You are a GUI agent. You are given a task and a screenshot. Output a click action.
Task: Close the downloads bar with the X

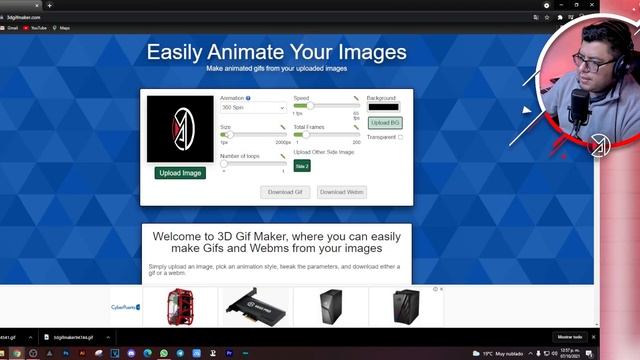point(593,337)
